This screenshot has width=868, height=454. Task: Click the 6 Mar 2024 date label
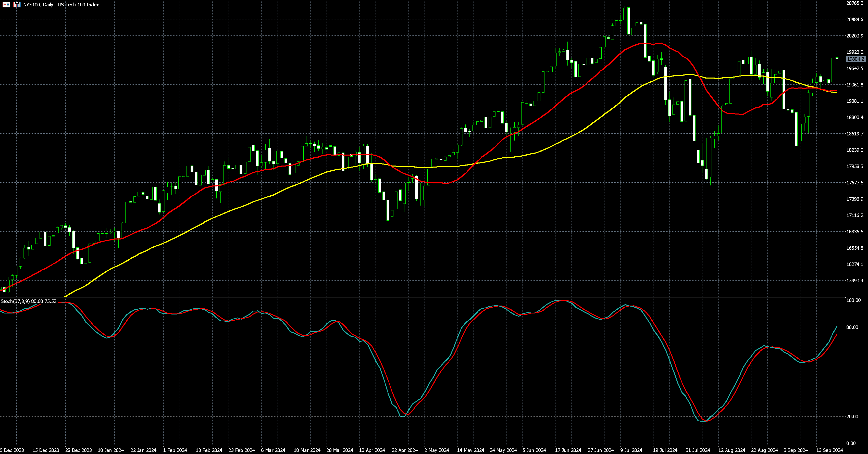(273, 450)
